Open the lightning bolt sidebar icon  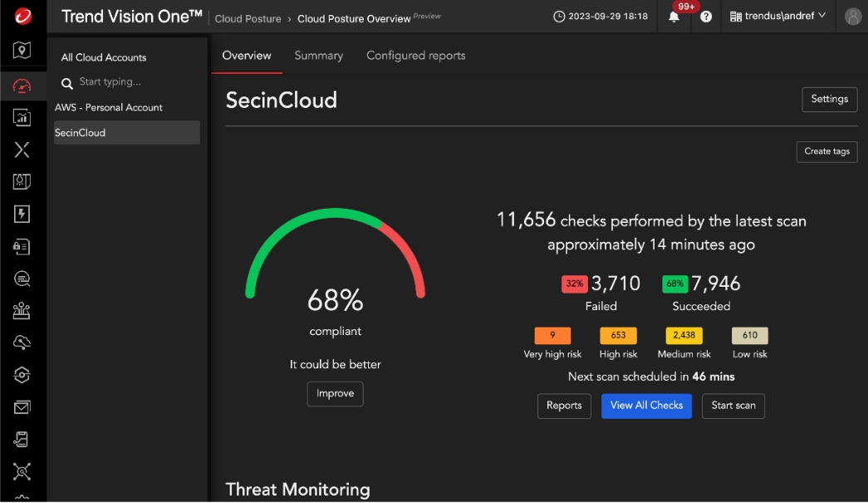click(x=22, y=215)
